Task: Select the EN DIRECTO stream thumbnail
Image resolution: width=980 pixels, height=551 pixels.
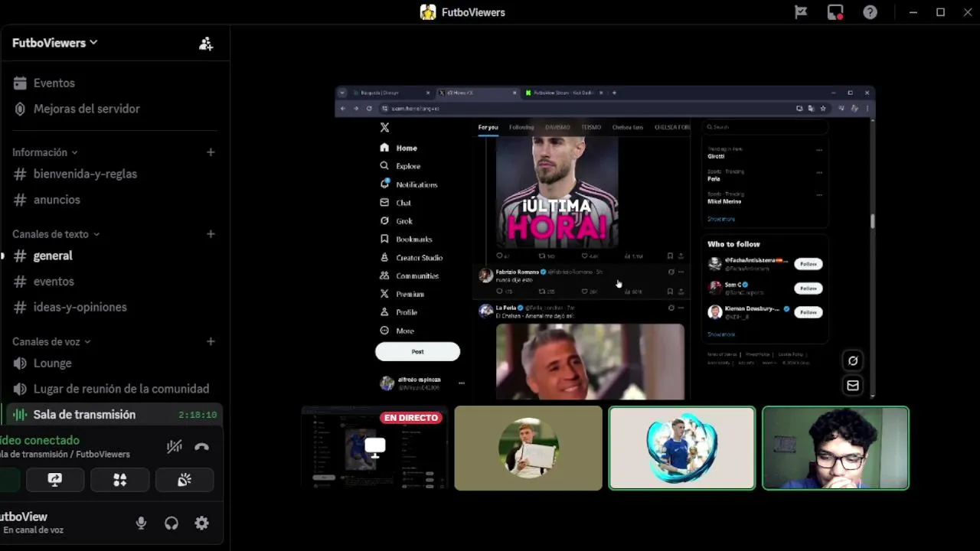Action: click(374, 448)
